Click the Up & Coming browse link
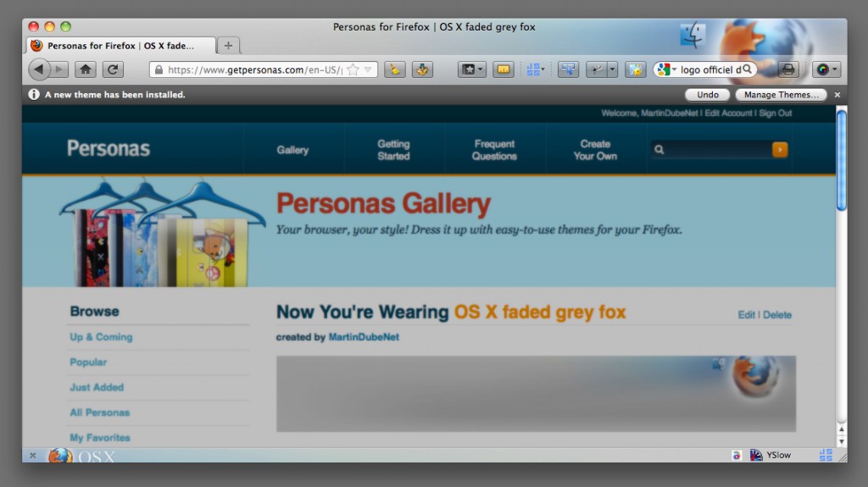 [x=102, y=337]
